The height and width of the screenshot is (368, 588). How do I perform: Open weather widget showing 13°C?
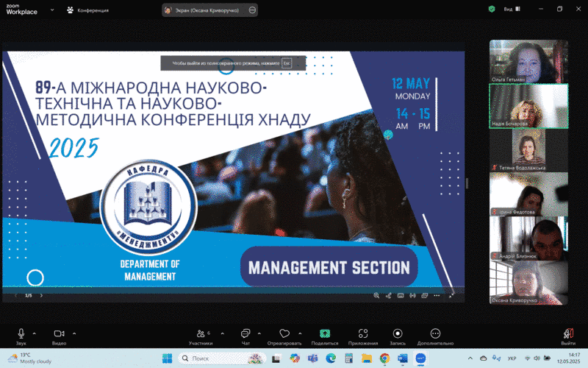pyautogui.click(x=29, y=358)
